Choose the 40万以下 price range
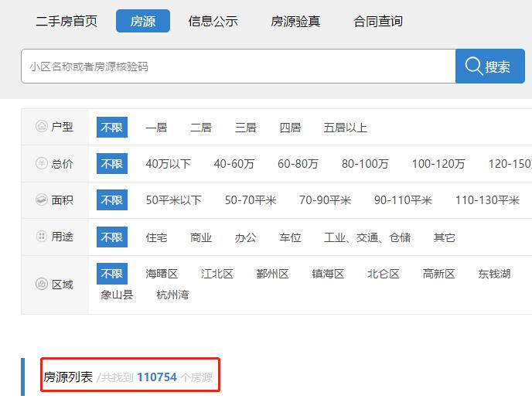This screenshot has width=532, height=399. point(169,164)
